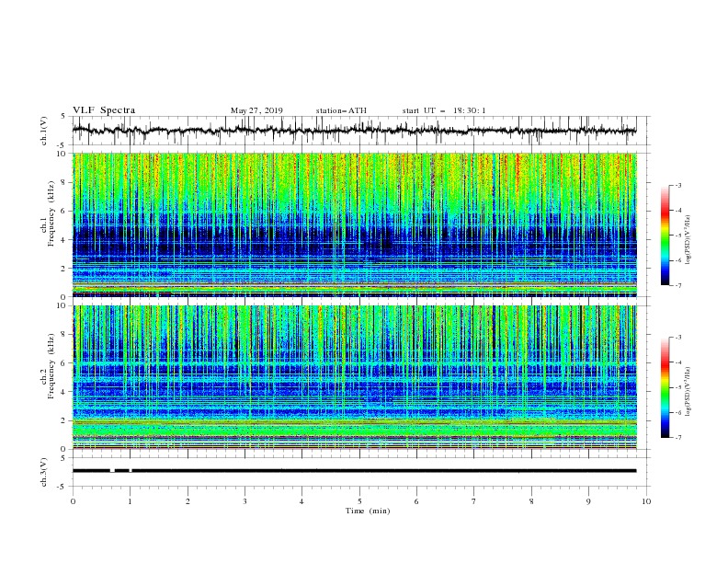Click the black ch.3 signal bar

354,471
